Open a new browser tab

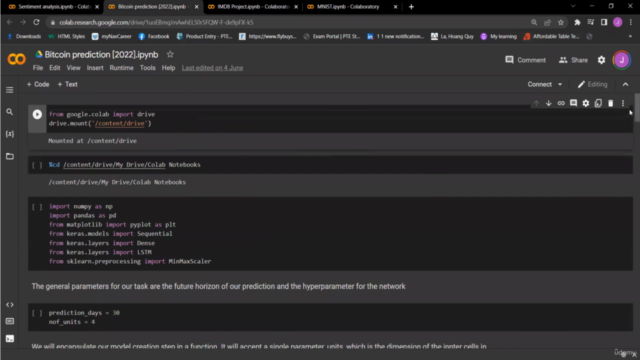[411, 7]
